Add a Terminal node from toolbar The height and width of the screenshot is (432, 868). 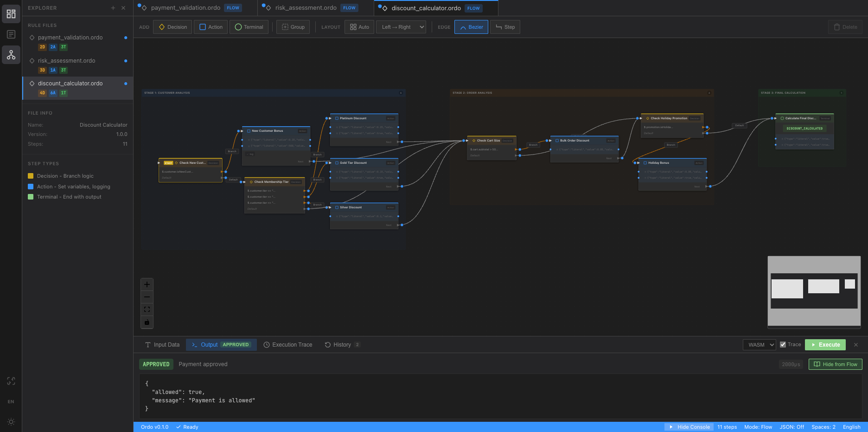249,27
